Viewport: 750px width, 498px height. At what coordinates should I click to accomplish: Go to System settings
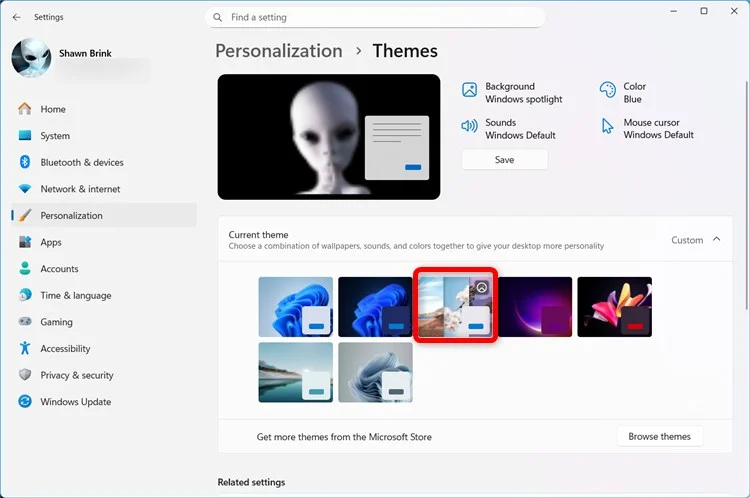pyautogui.click(x=104, y=136)
